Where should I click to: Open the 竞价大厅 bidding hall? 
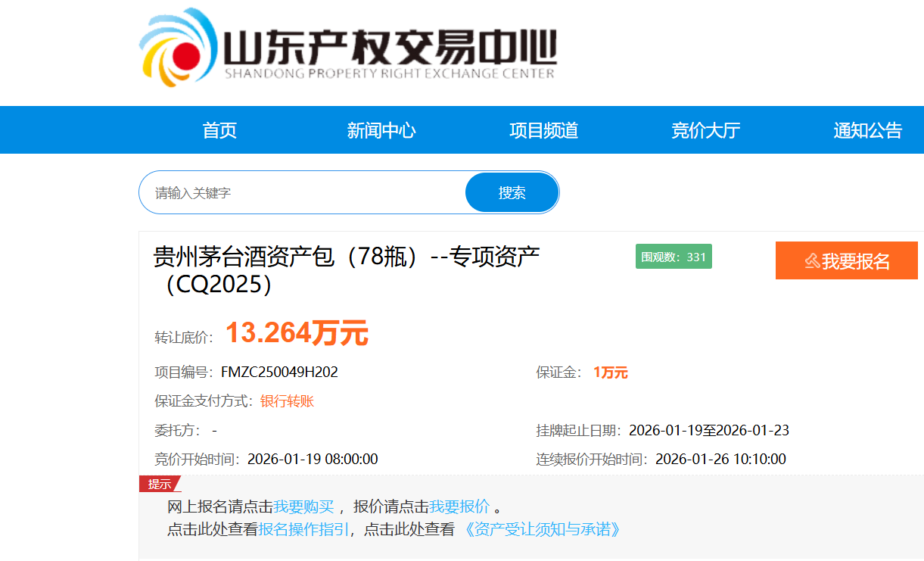705,130
